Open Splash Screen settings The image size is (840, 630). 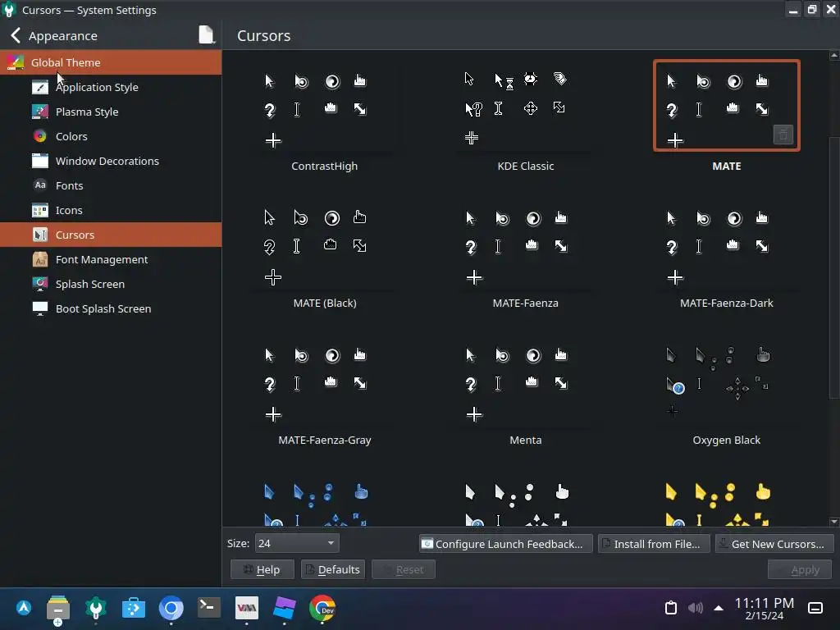[111, 284]
